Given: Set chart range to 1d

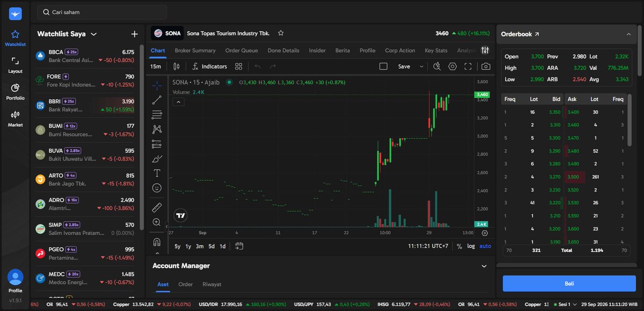Looking at the screenshot, I should [x=223, y=246].
